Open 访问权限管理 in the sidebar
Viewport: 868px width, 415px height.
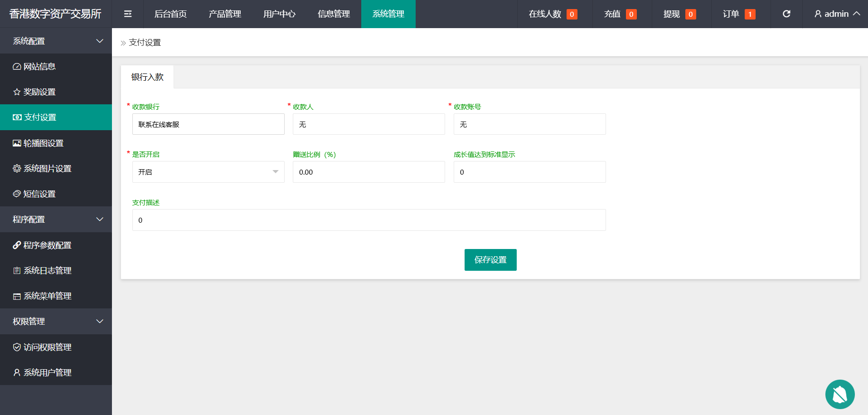(x=56, y=347)
